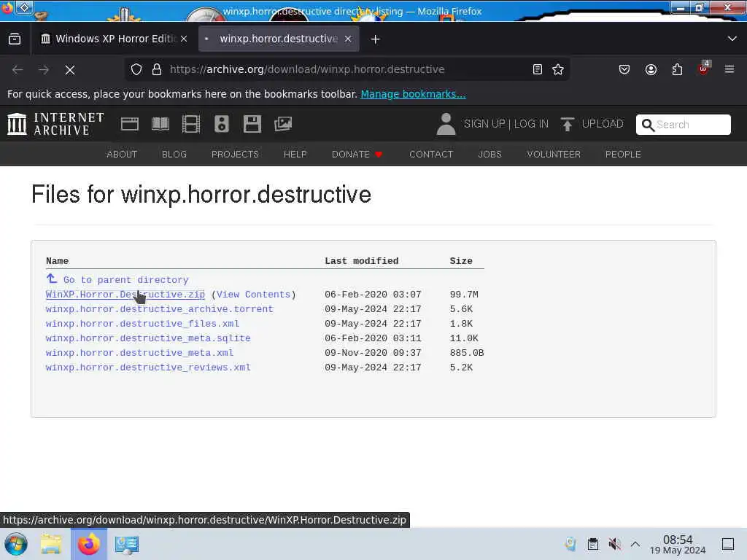The height and width of the screenshot is (560, 747).
Task: Click the Last modified column header
Action: click(362, 261)
